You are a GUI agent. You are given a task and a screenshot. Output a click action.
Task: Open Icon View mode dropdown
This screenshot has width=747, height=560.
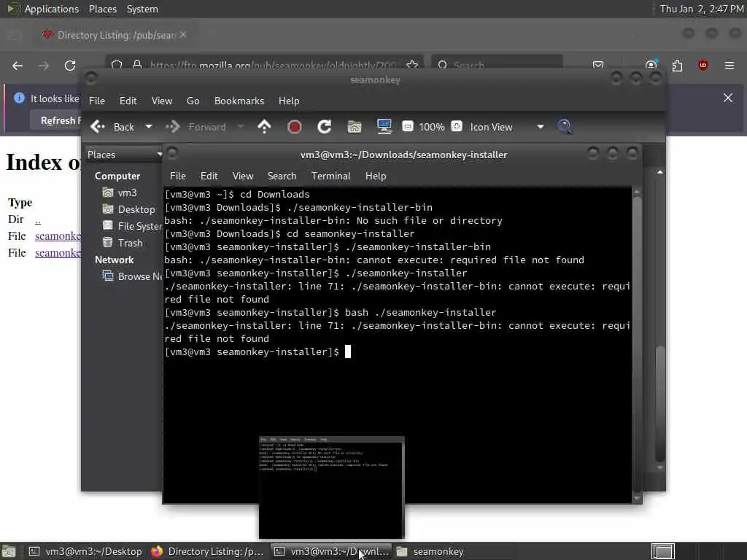507,127
